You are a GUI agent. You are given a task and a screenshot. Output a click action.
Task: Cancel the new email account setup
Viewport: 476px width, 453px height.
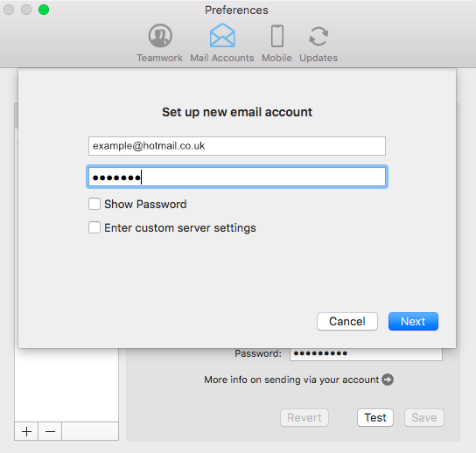tap(347, 321)
